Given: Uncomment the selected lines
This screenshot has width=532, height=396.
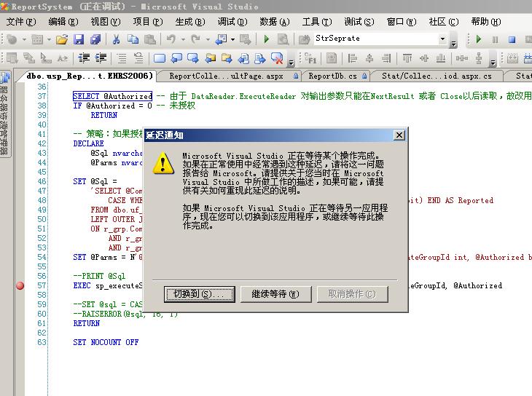Looking at the screenshot, I should [138, 58].
